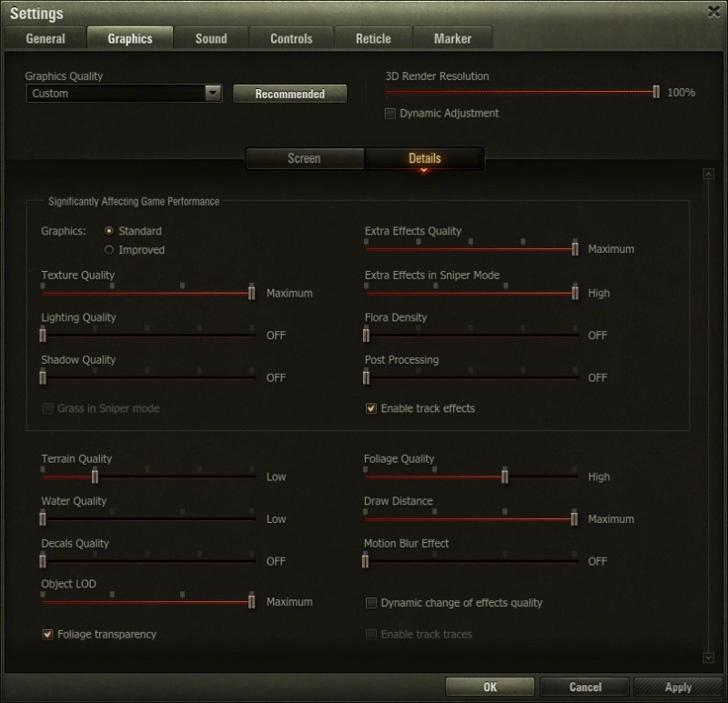This screenshot has width=728, height=703.
Task: Click the Object LOD slider handle
Action: click(251, 602)
